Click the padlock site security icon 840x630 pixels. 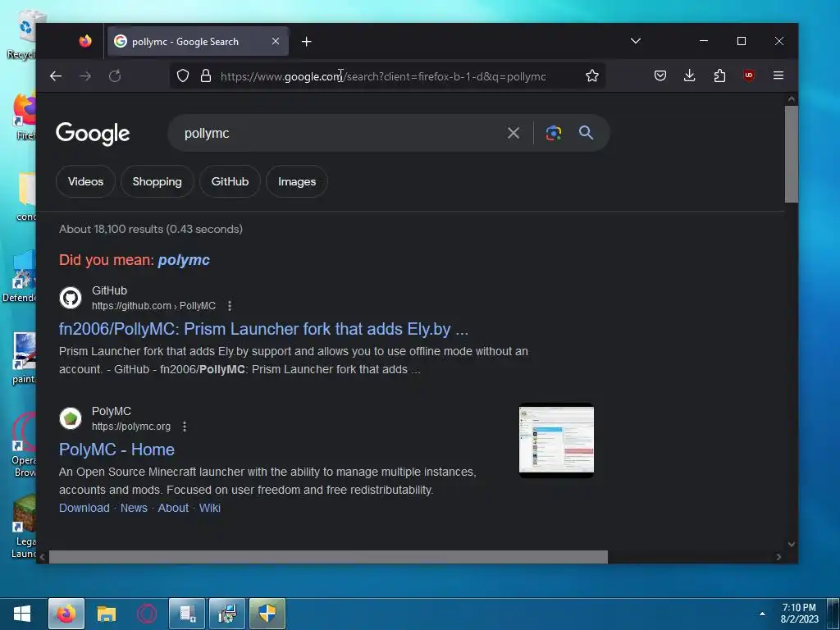click(206, 76)
